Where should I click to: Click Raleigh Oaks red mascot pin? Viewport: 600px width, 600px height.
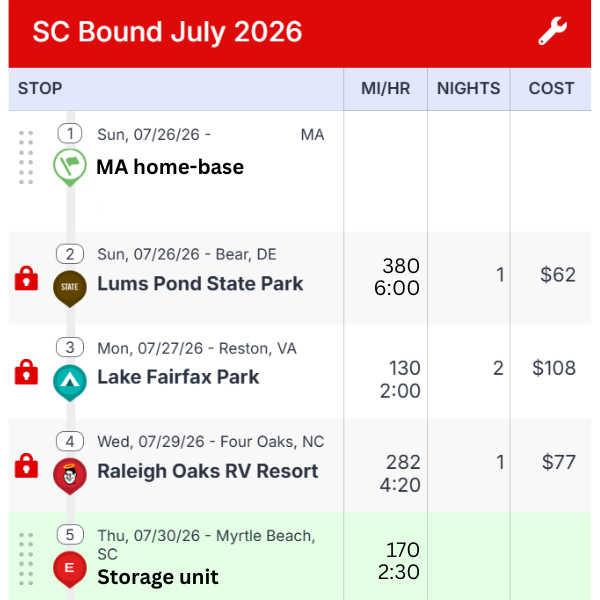point(70,476)
